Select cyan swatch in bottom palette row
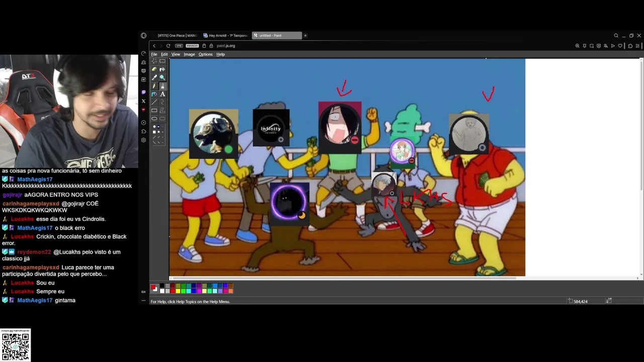The height and width of the screenshot is (362, 644). coord(189,291)
